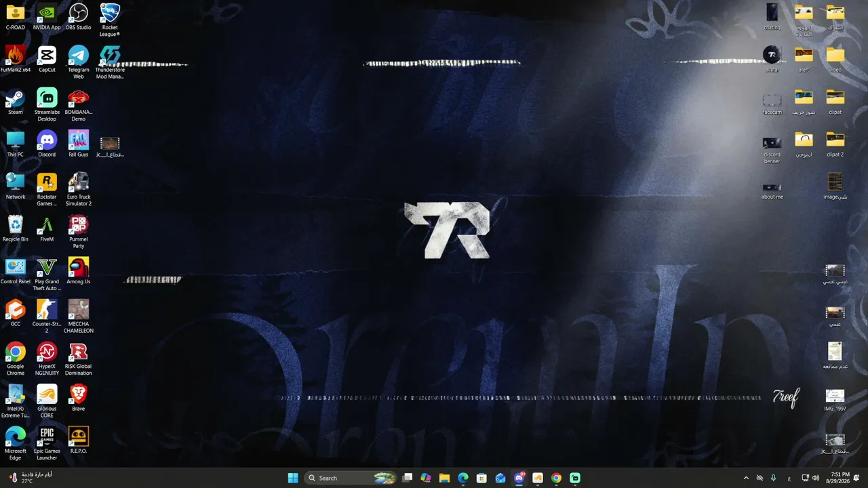Viewport: 868px width, 488px height.
Task: Open Microsoft Edge from the taskbar
Action: click(463, 478)
